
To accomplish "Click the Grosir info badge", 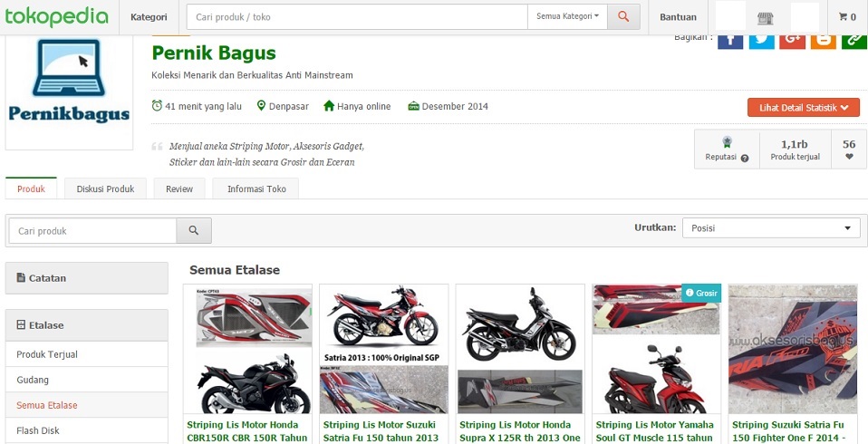I will [700, 293].
